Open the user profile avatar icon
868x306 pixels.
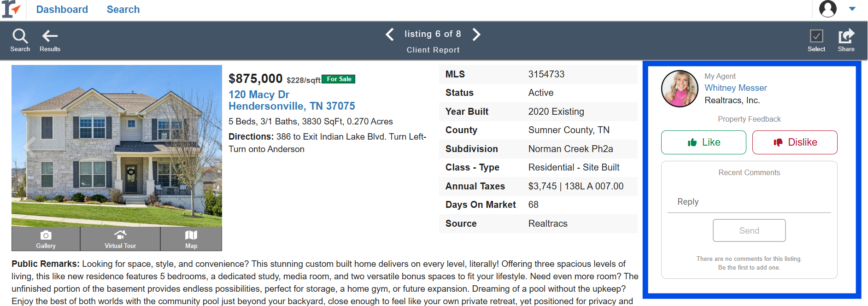pyautogui.click(x=828, y=9)
